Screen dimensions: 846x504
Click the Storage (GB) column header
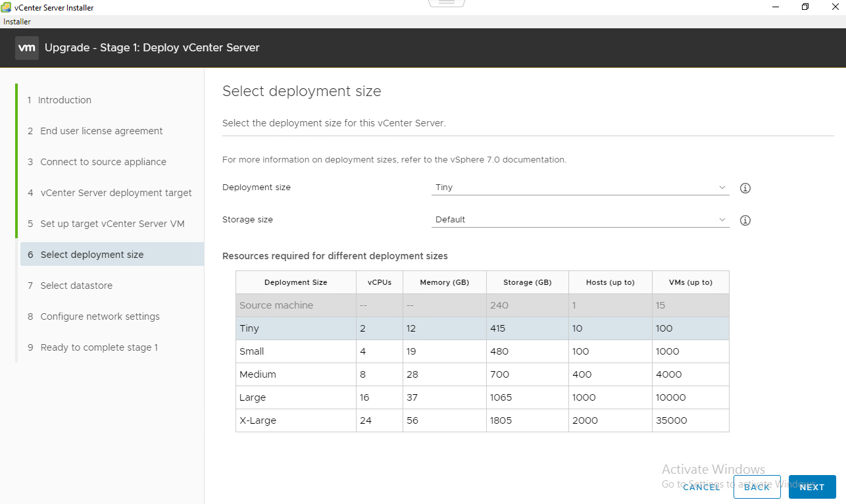tap(527, 282)
